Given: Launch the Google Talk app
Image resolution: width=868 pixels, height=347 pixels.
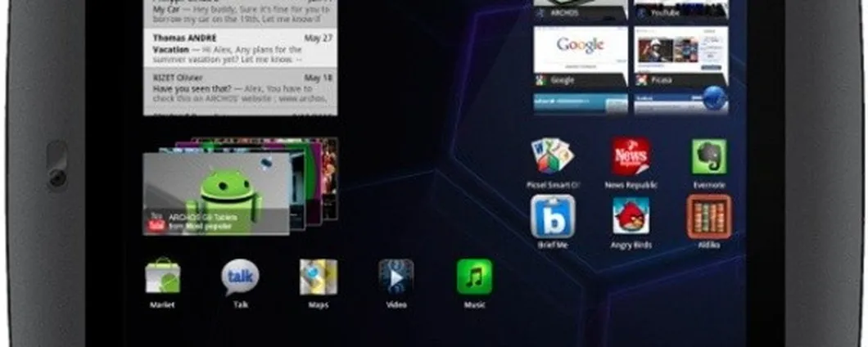Looking at the screenshot, I should point(240,277).
